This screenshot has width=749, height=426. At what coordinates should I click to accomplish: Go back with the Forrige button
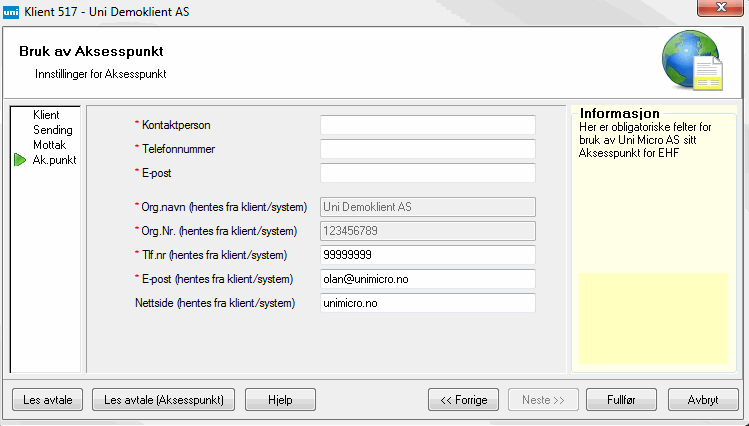tap(463, 400)
